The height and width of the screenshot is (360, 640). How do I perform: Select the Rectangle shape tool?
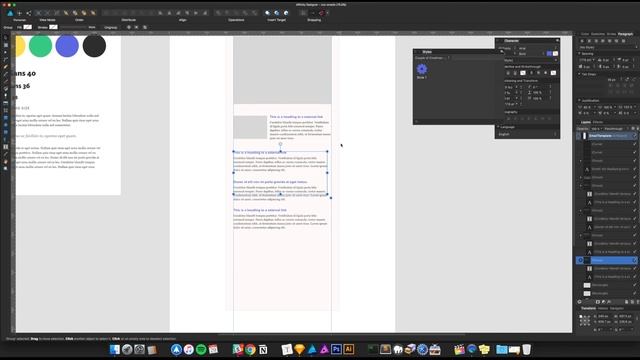5,118
